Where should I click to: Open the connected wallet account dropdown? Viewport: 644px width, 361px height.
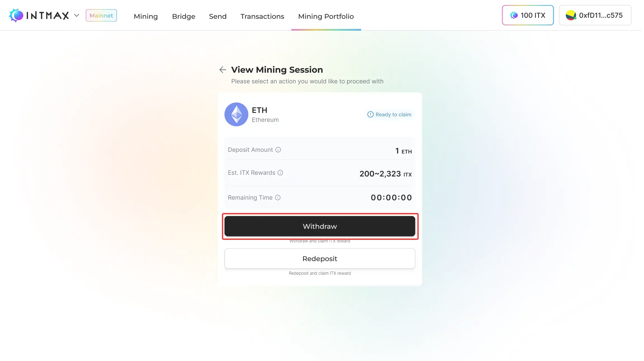[595, 15]
